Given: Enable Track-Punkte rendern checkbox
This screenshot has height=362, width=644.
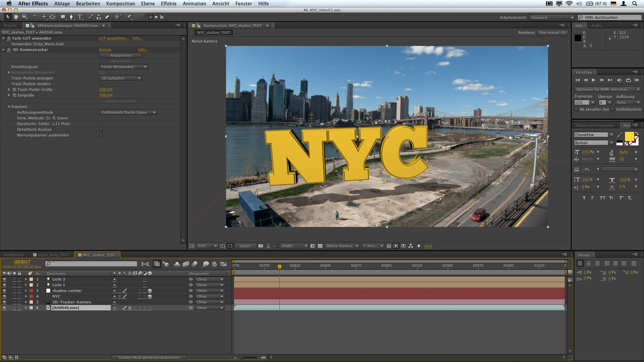Looking at the screenshot, I should pos(101,84).
